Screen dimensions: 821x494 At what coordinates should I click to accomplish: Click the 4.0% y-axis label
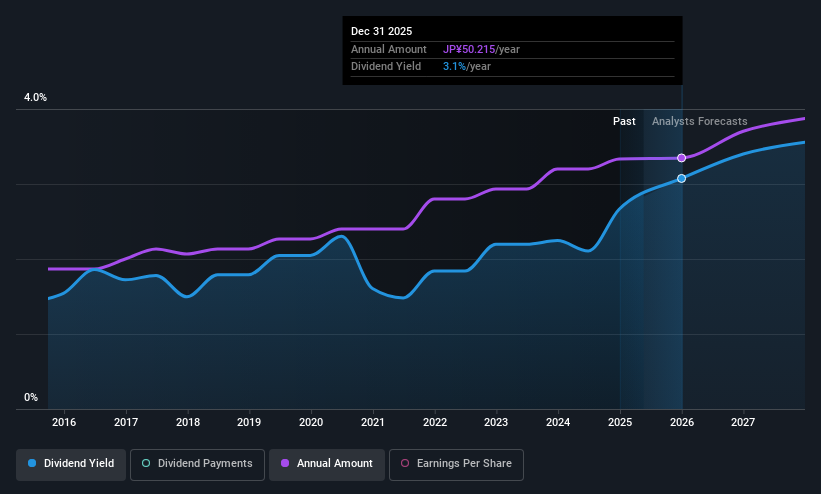(35, 97)
